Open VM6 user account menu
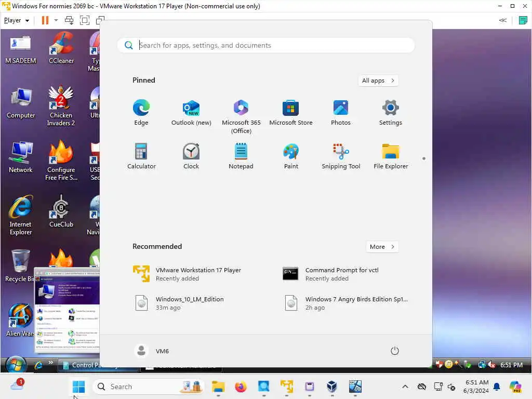Screen dimensions: 532x399 point(152,351)
